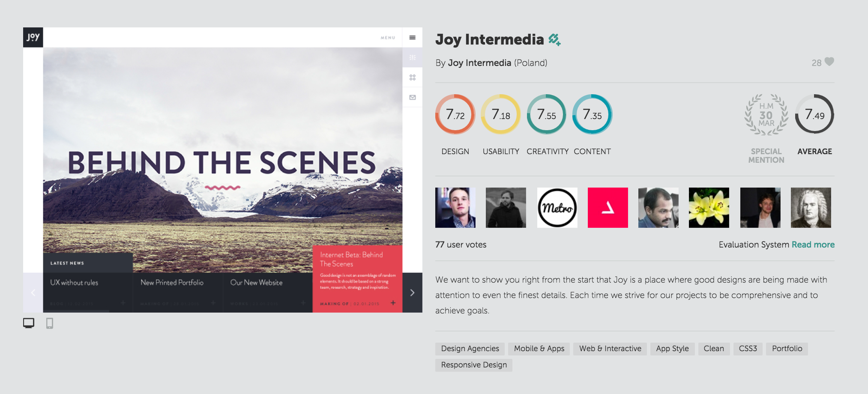The image size is (868, 394).
Task: Click the Usability score circle 7.18
Action: [501, 114]
